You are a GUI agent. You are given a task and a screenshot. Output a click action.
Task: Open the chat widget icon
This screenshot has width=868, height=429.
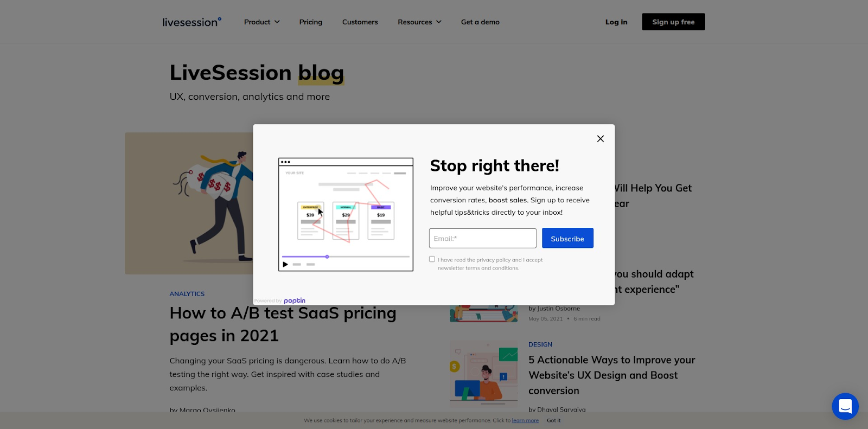[x=845, y=406]
